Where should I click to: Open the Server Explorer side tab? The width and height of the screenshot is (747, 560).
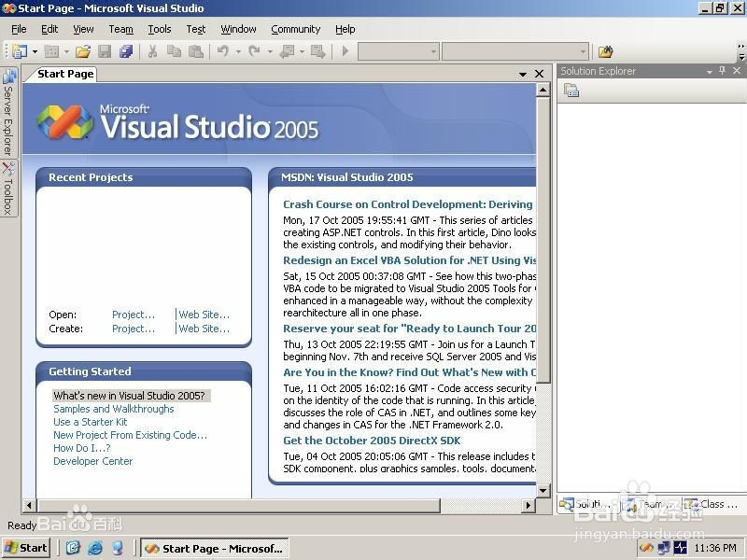coord(8,113)
